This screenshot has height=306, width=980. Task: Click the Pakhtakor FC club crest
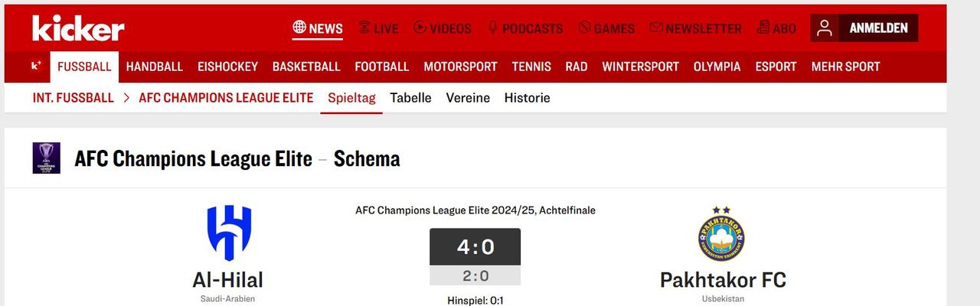pyautogui.click(x=721, y=235)
